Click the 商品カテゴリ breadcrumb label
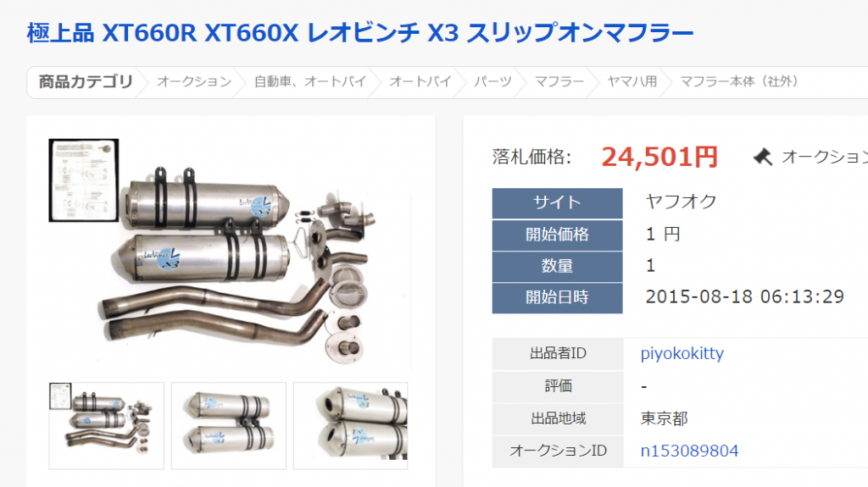 click(x=86, y=82)
